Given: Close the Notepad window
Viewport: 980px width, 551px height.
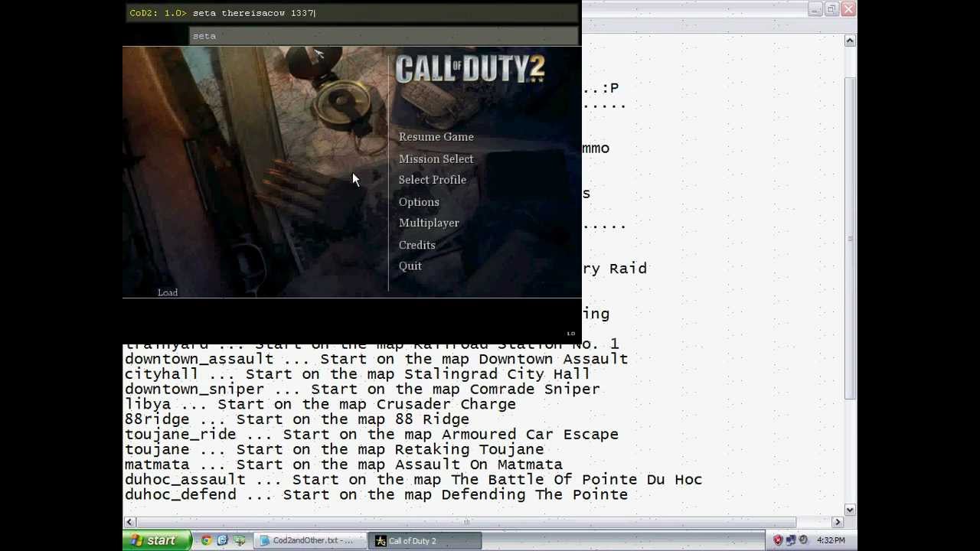Looking at the screenshot, I should [x=848, y=9].
